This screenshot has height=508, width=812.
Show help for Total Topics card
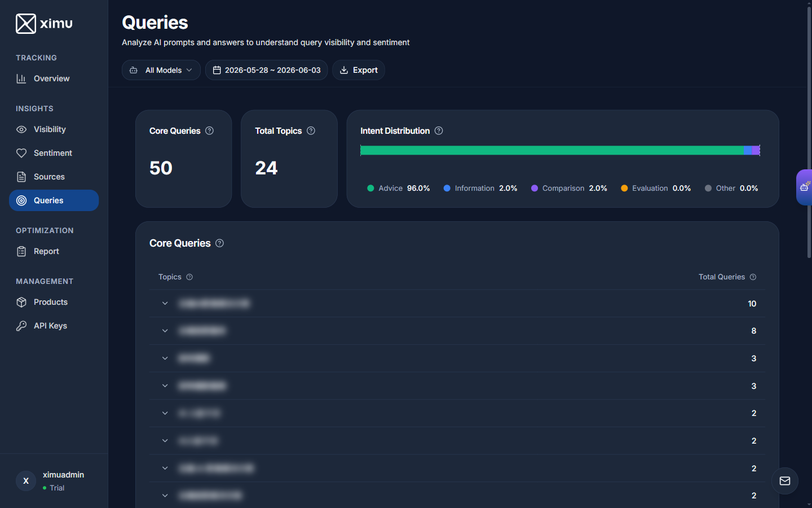(311, 130)
